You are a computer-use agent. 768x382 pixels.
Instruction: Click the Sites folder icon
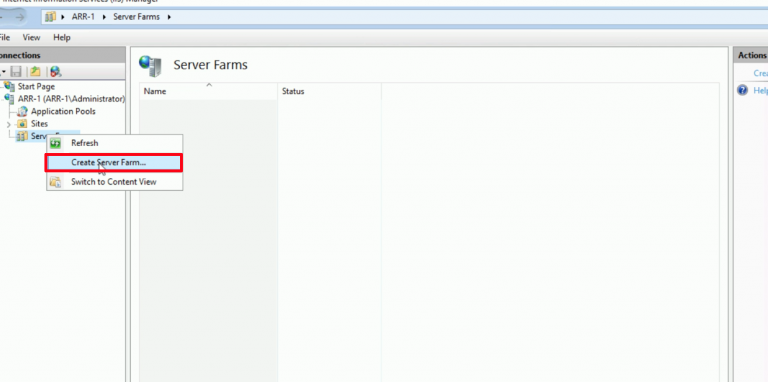(x=22, y=124)
